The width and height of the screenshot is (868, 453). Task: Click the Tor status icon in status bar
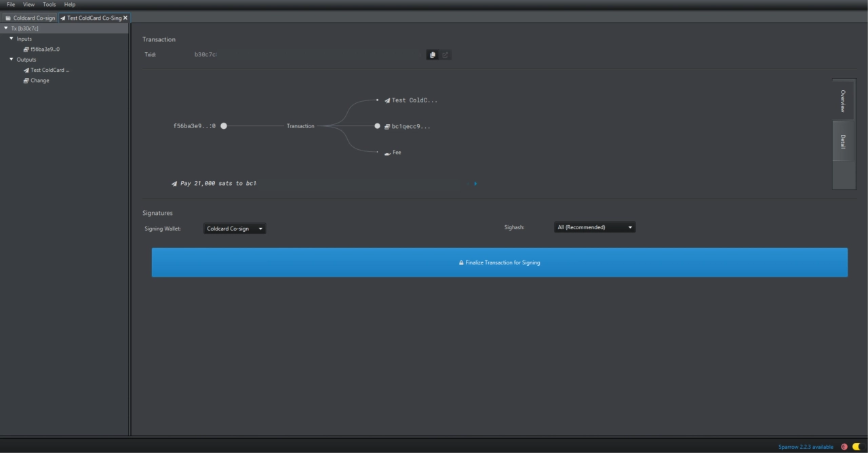844,447
